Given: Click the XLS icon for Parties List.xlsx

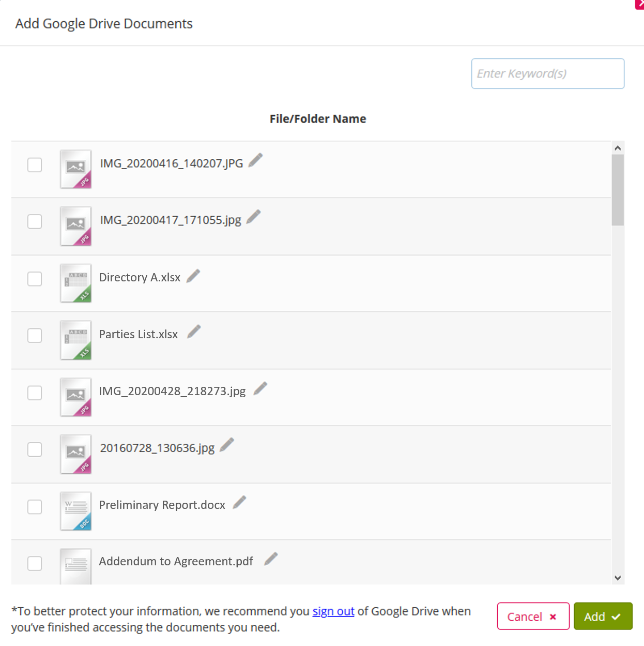Looking at the screenshot, I should coord(75,340).
